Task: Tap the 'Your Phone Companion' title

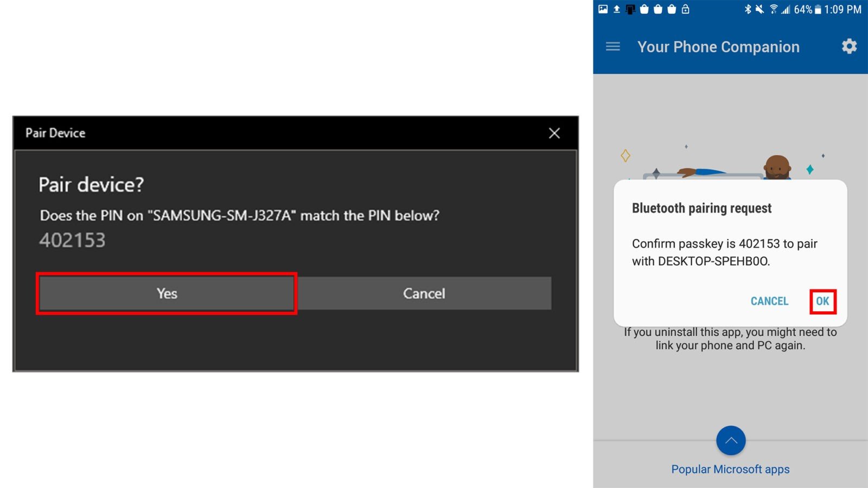Action: point(718,47)
